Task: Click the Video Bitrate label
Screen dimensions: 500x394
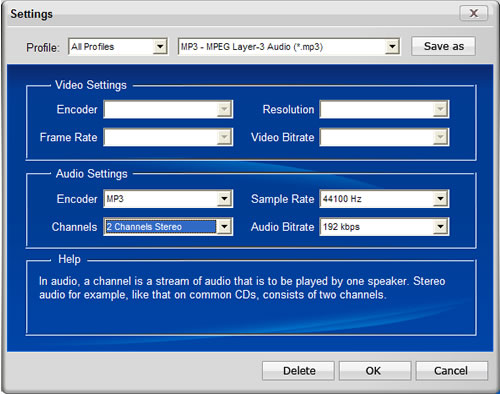Action: pos(283,137)
